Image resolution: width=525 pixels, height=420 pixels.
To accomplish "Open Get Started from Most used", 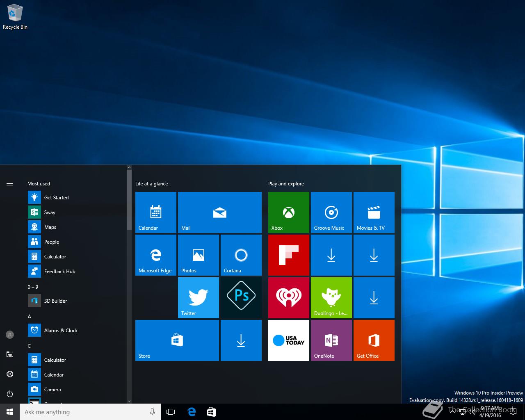I will pyautogui.click(x=75, y=198).
